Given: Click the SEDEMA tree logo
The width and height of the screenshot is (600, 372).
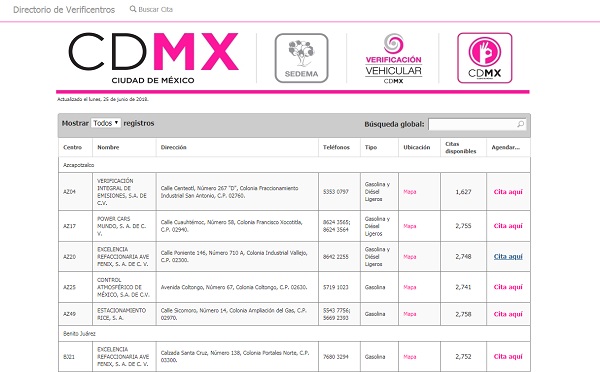Looking at the screenshot, I should [x=302, y=58].
